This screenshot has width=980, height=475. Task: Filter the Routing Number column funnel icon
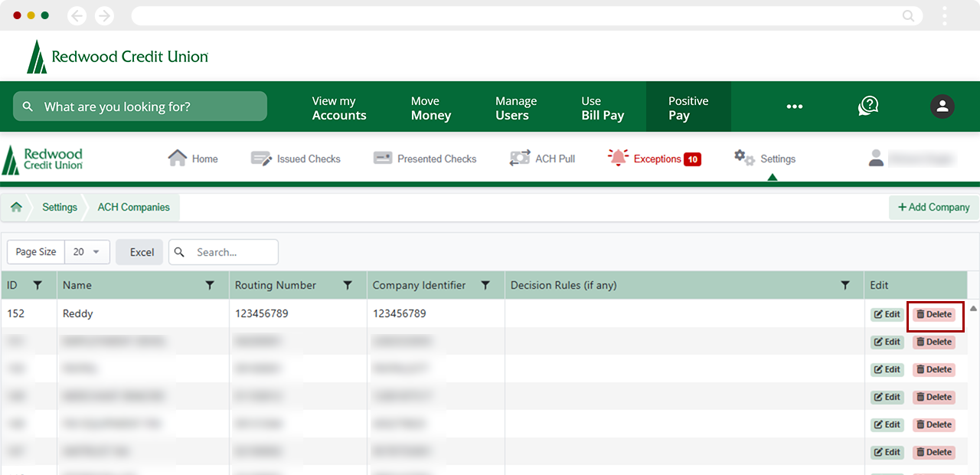(348, 285)
